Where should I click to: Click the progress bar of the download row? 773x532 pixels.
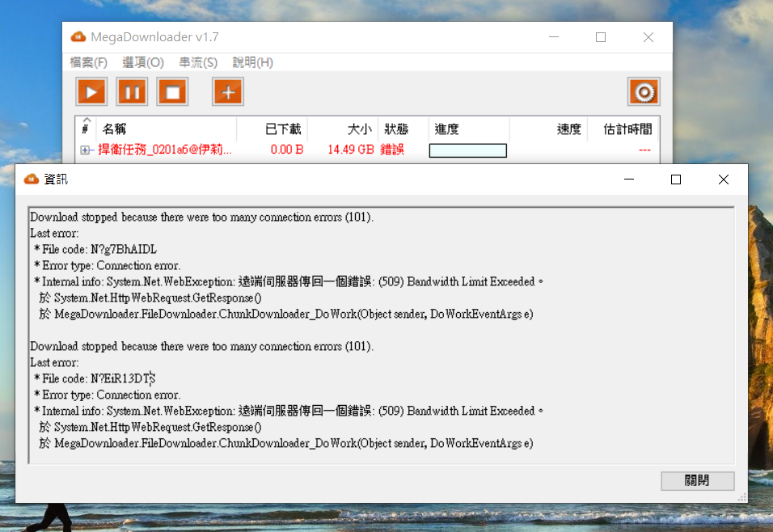click(x=468, y=150)
